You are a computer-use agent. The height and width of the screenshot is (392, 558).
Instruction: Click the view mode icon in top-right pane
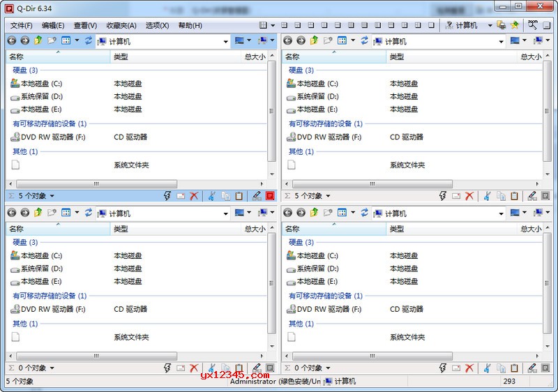(342, 40)
